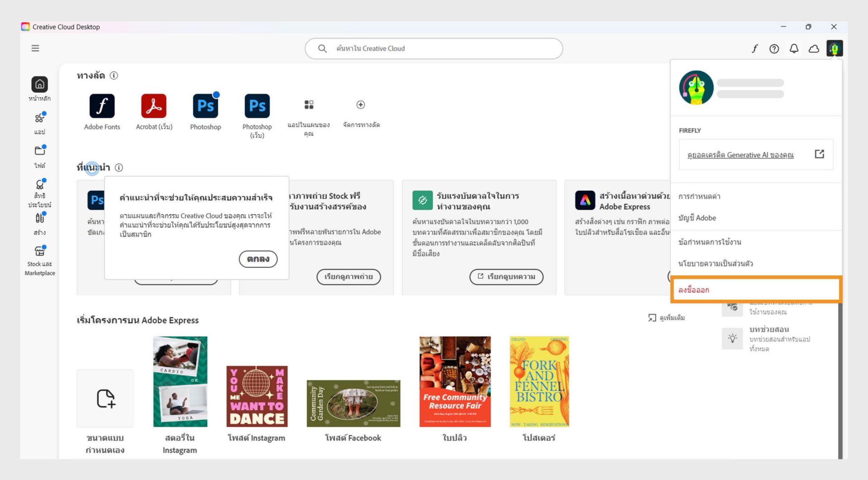
Task: Open the help question mark icon
Action: (x=774, y=48)
